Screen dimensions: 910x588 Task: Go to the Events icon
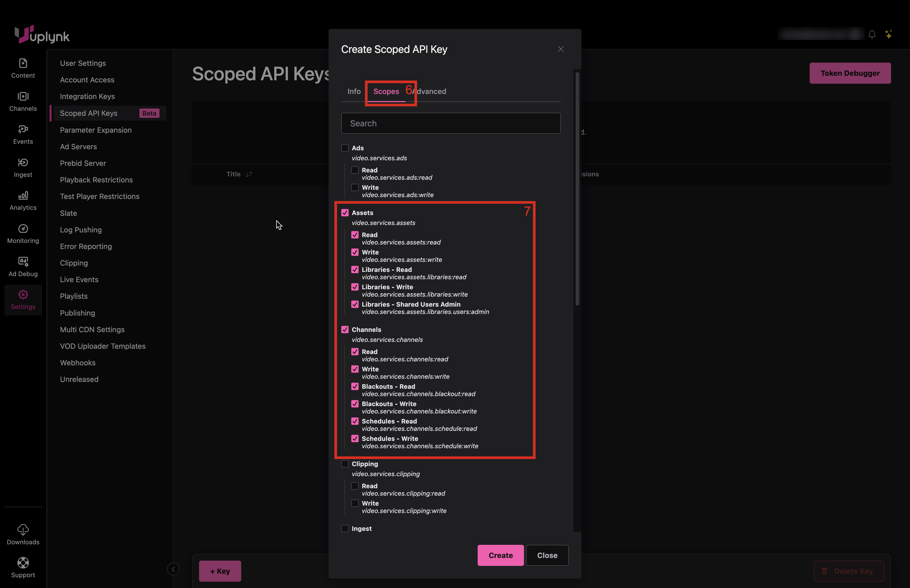23,129
